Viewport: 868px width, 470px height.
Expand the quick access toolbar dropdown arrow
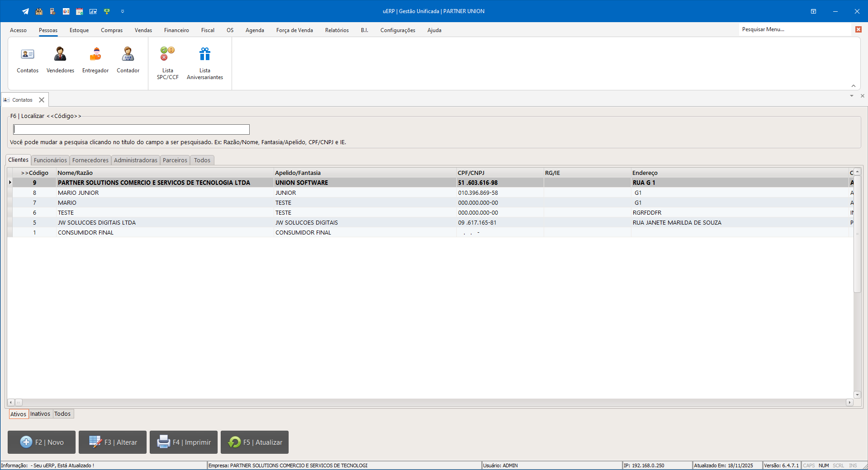[122, 11]
